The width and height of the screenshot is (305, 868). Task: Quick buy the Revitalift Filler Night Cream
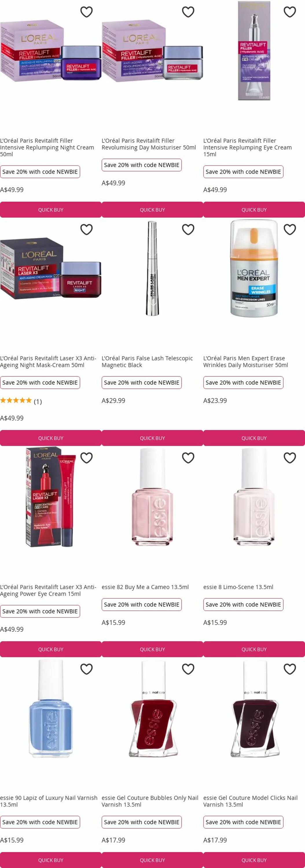click(51, 209)
